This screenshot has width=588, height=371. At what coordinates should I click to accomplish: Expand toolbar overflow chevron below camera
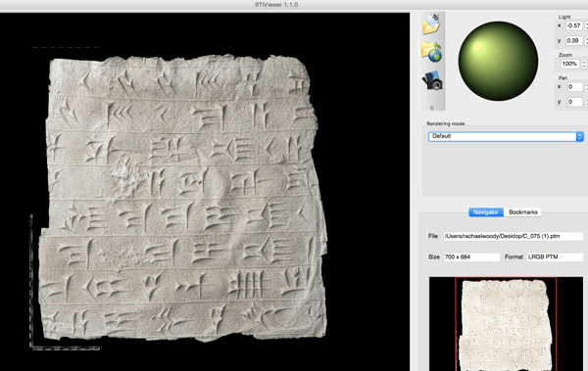[x=431, y=108]
